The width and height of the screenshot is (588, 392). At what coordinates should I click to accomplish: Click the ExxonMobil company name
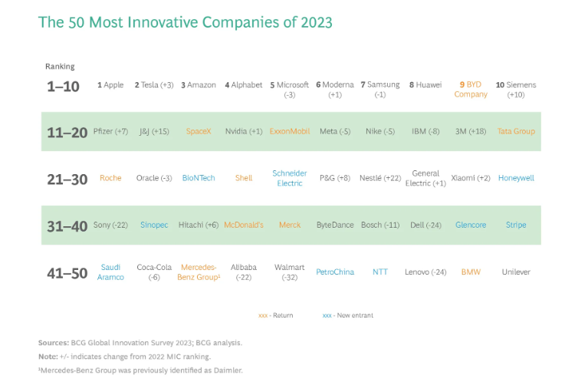pyautogui.click(x=290, y=131)
